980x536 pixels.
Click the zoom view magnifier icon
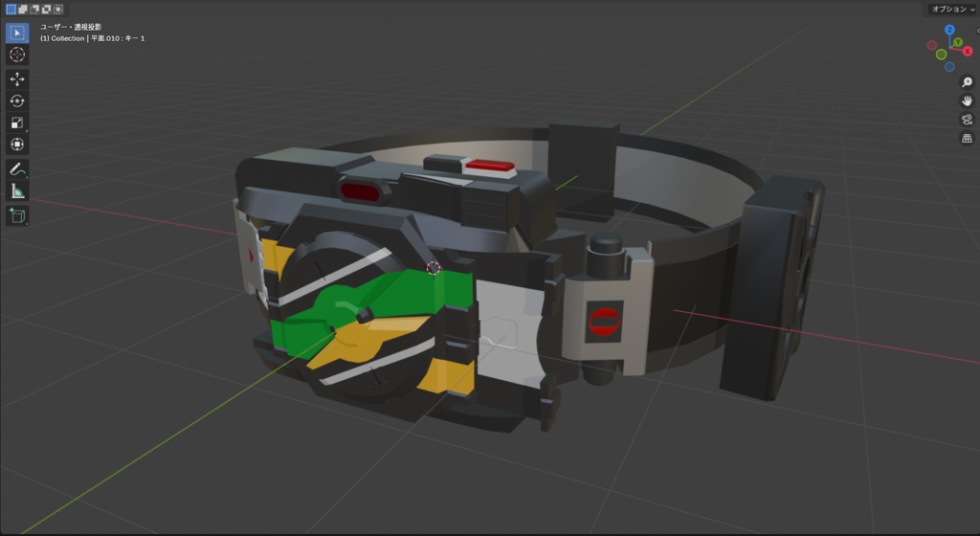[x=967, y=82]
